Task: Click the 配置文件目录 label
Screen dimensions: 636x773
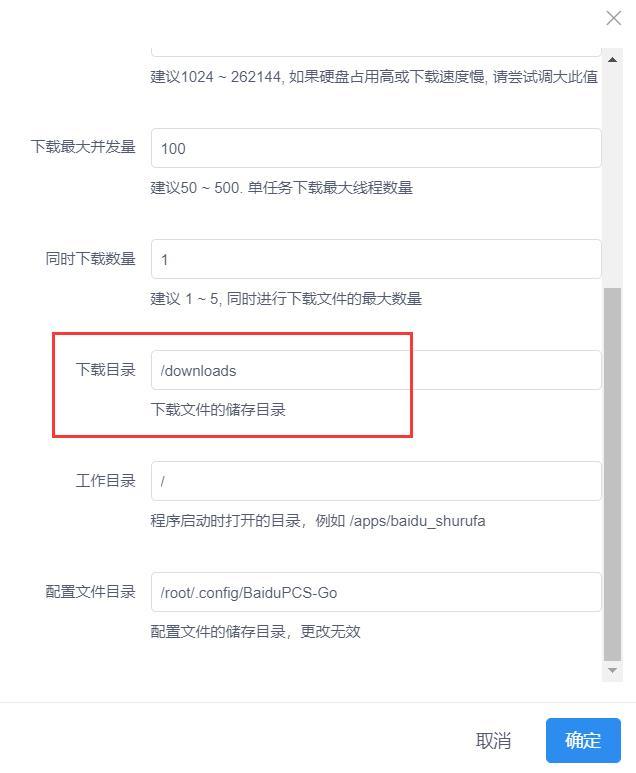Action: [x=91, y=591]
